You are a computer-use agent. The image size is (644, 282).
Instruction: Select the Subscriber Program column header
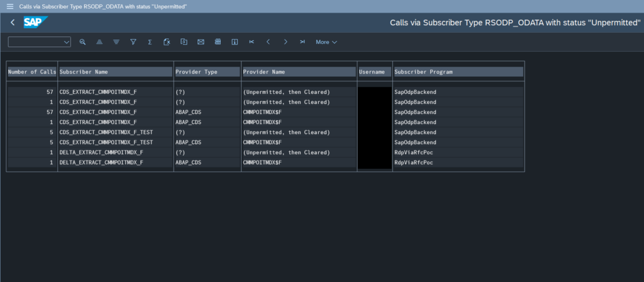(x=458, y=72)
